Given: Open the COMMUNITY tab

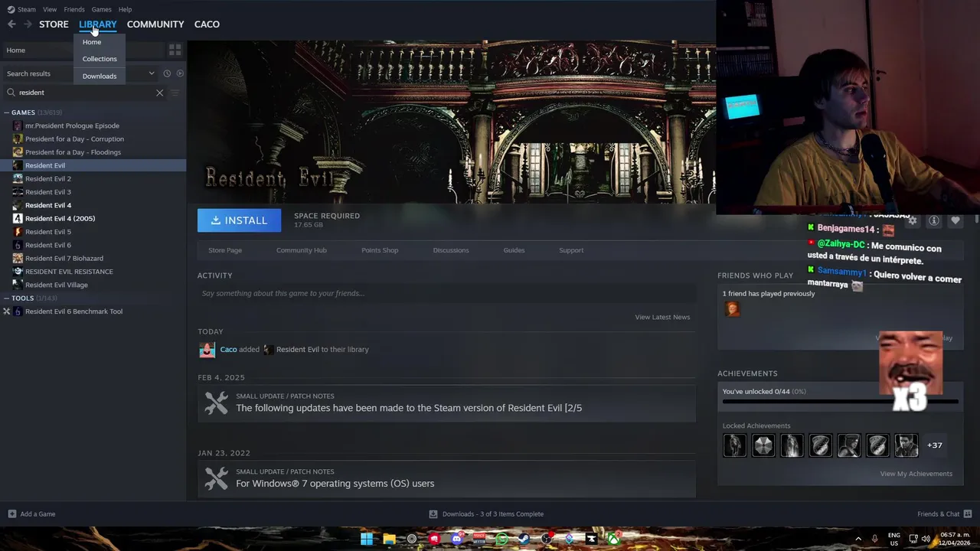Looking at the screenshot, I should coord(155,24).
